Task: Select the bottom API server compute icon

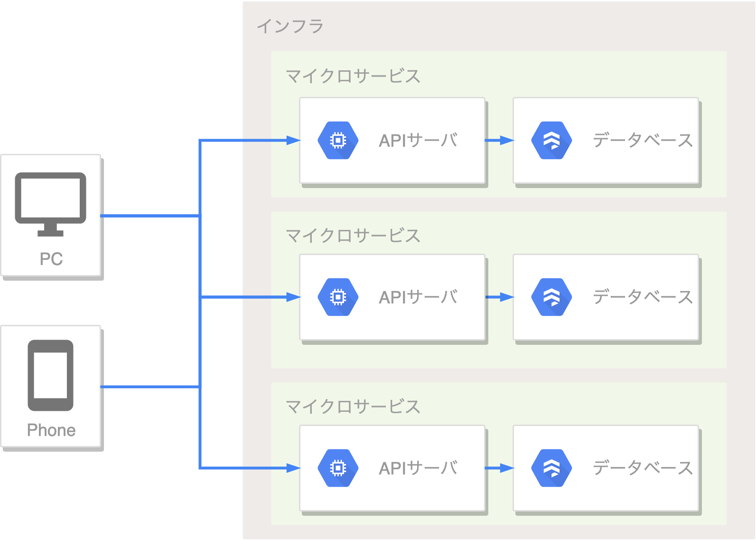Action: point(338,468)
